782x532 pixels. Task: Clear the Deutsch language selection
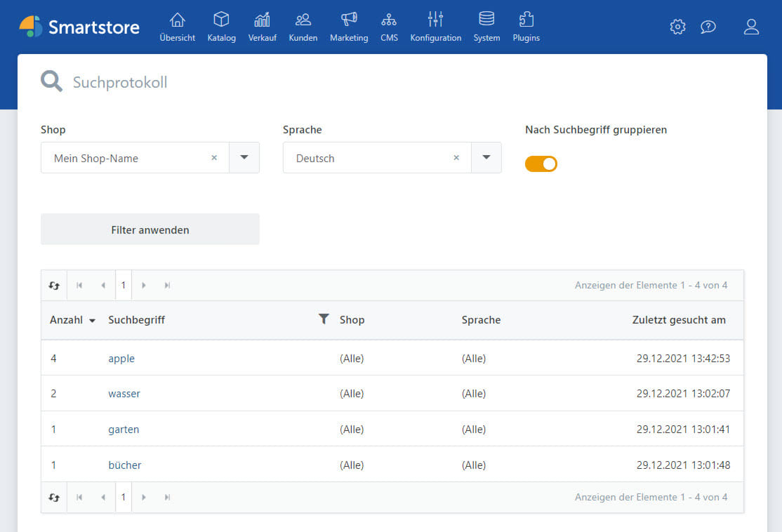click(x=456, y=158)
